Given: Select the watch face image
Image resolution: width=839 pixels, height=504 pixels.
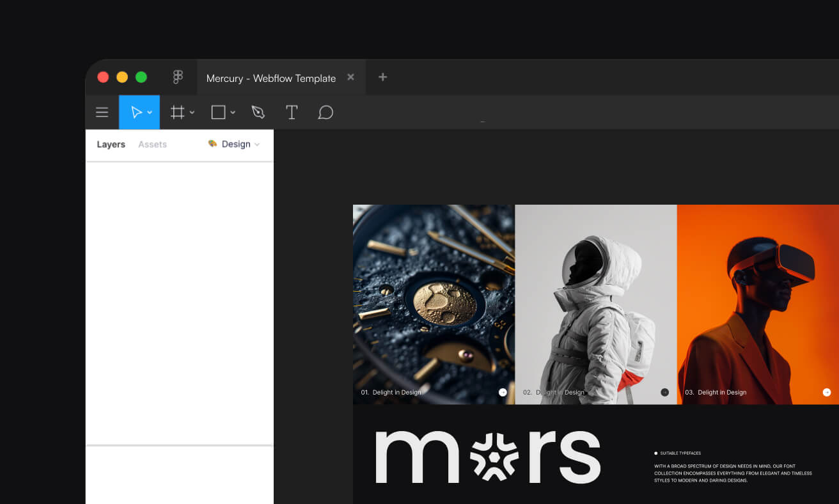Looking at the screenshot, I should [434, 304].
